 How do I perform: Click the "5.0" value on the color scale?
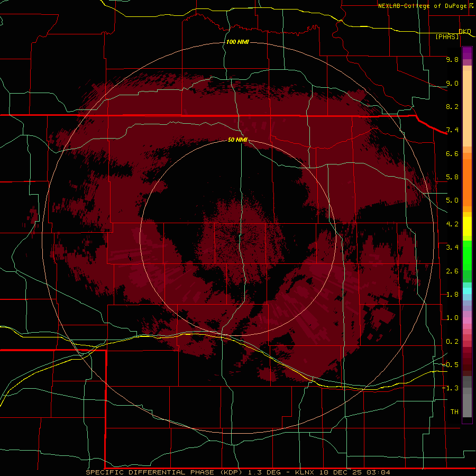452,200
